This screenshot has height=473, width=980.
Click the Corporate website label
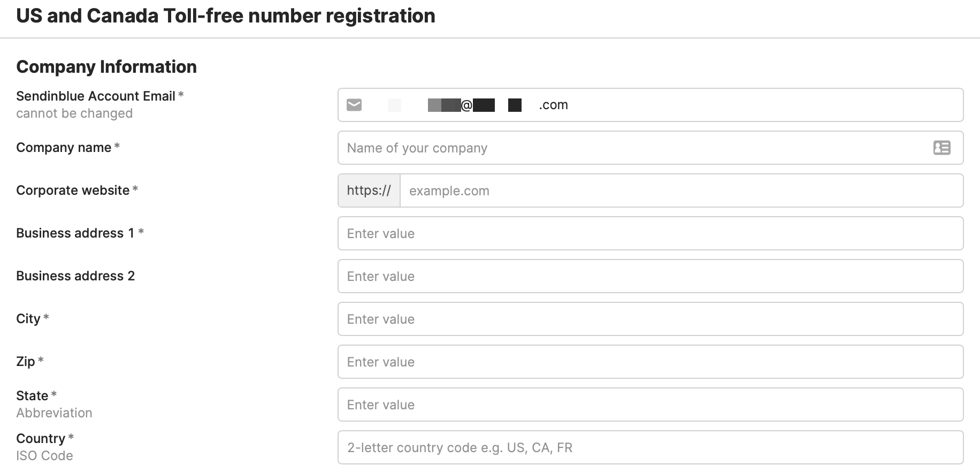click(73, 190)
